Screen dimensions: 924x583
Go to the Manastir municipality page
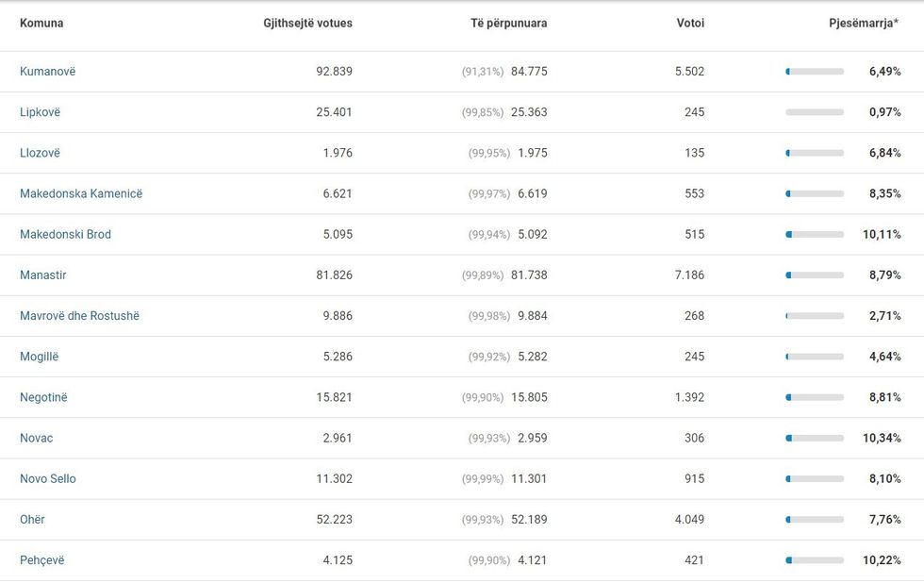(43, 275)
